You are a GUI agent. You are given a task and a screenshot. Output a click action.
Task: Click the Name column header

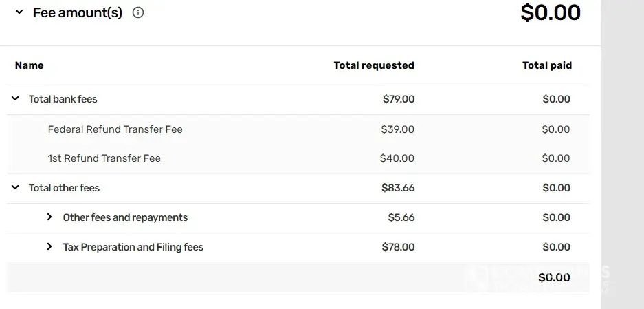click(30, 65)
